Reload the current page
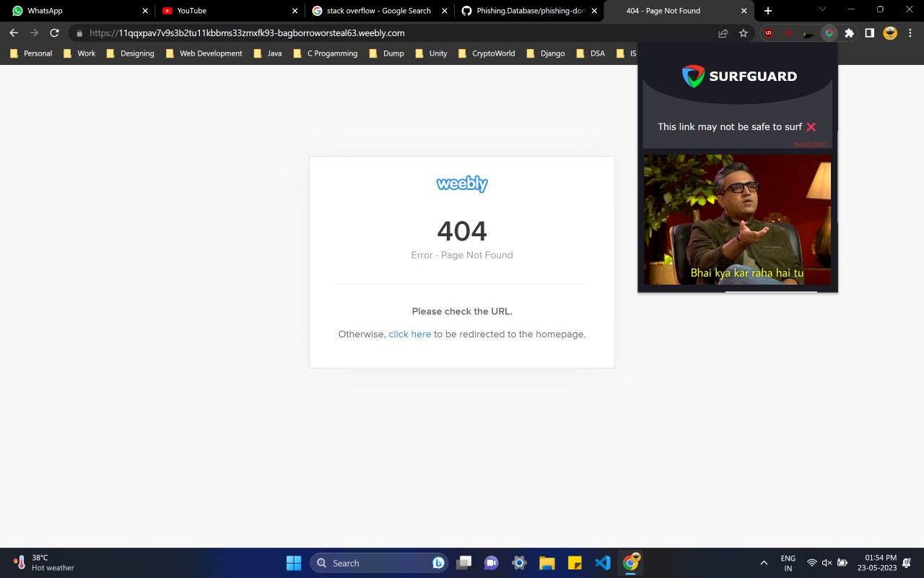This screenshot has width=924, height=578. 54,33
